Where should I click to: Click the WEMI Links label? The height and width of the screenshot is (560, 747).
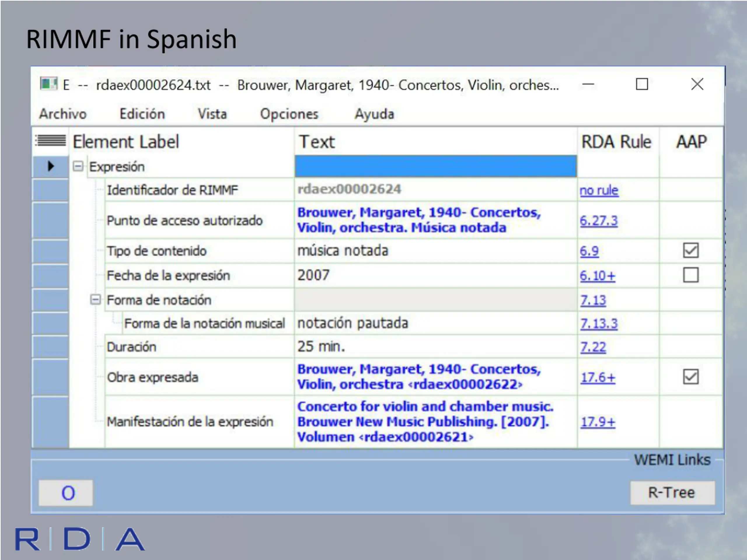point(672,460)
